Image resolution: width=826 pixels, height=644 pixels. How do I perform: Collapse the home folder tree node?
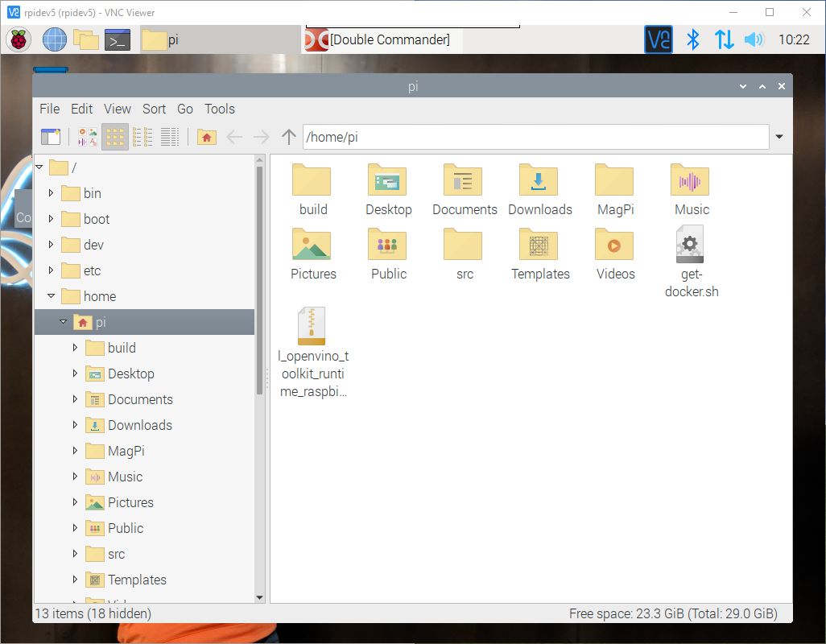click(52, 296)
